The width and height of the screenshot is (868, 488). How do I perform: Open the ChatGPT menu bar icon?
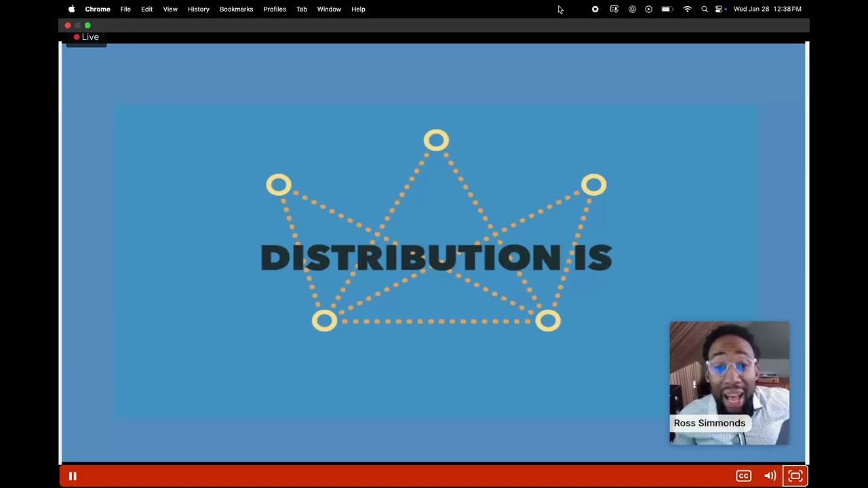[x=632, y=9]
